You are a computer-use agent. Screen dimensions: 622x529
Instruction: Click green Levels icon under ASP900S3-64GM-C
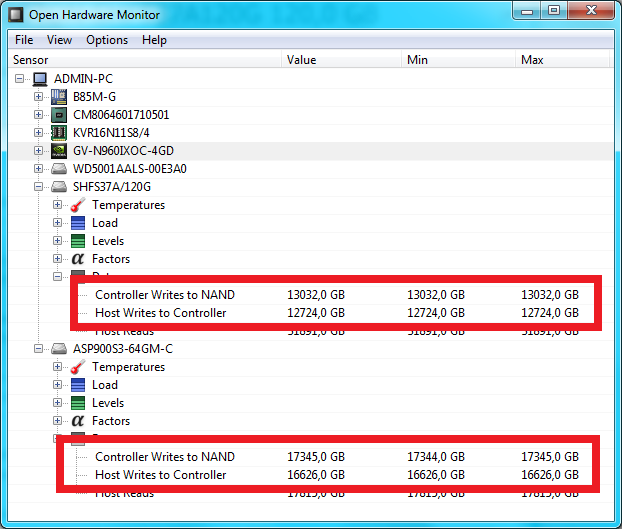coord(78,403)
